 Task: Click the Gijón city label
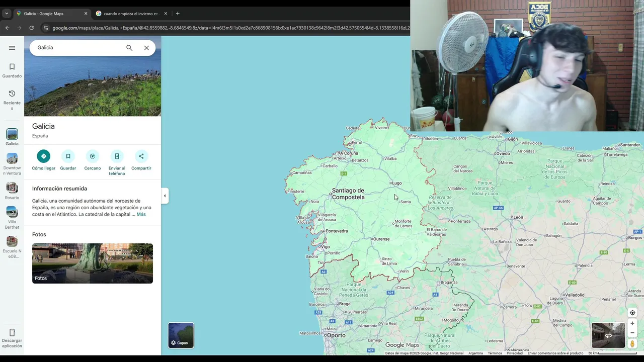[512, 139]
